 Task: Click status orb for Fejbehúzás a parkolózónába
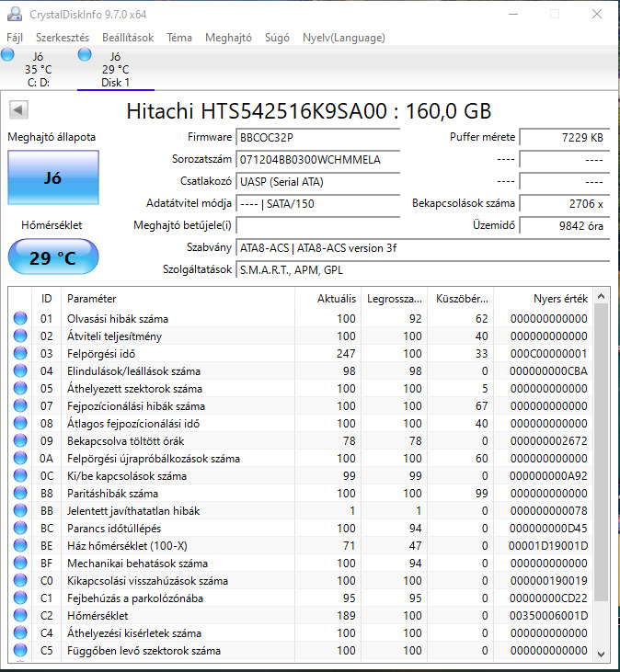(20, 598)
